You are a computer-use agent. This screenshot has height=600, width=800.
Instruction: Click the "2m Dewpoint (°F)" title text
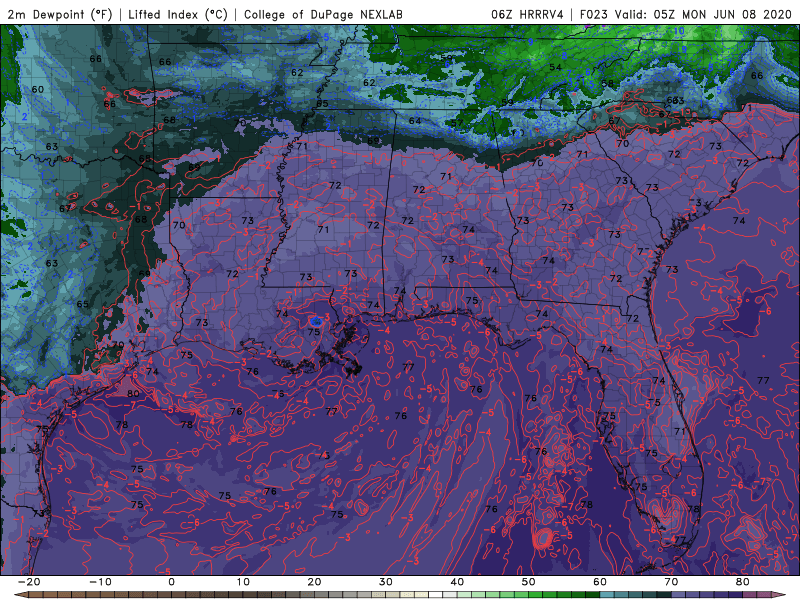(60, 14)
